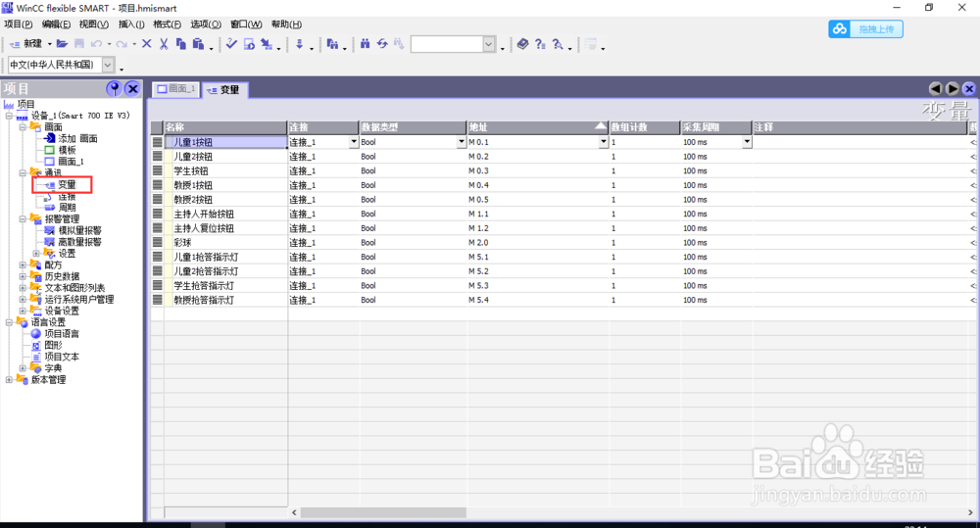Close the current 变量 editor tab
This screenshot has height=528, width=980.
(969, 89)
